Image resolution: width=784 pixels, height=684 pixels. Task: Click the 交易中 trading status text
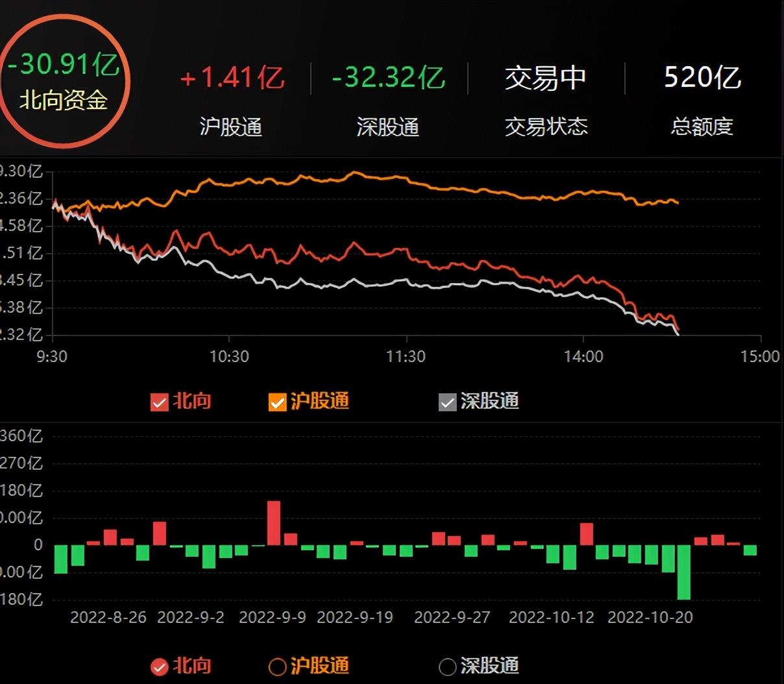click(x=545, y=79)
